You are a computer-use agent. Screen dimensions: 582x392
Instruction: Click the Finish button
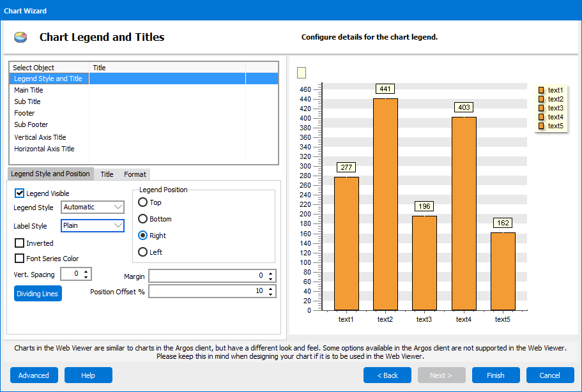496,375
